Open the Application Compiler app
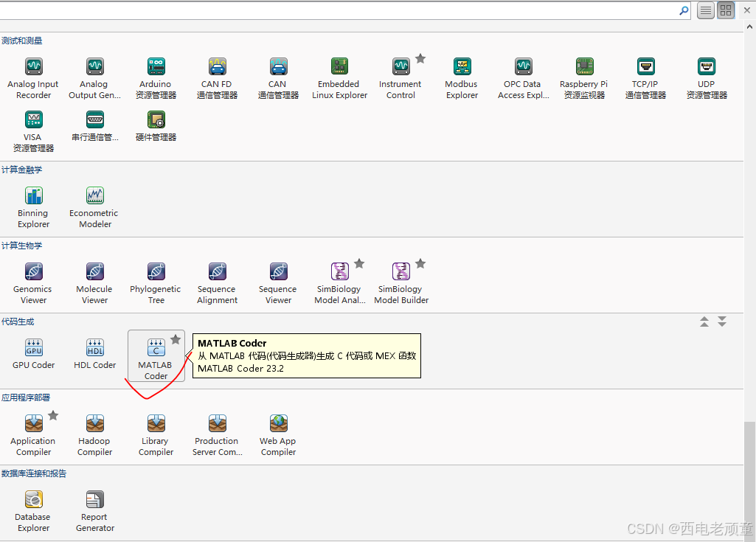Viewport: 756px width, 542px height. tap(33, 435)
